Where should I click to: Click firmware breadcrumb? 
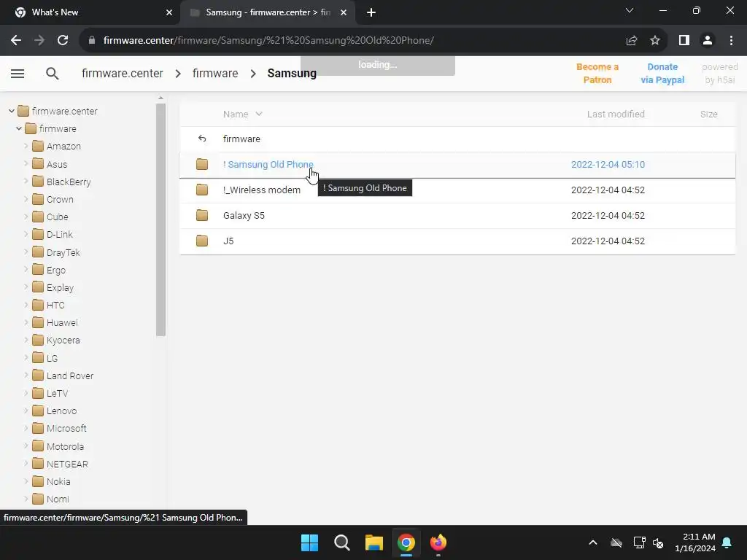click(215, 74)
